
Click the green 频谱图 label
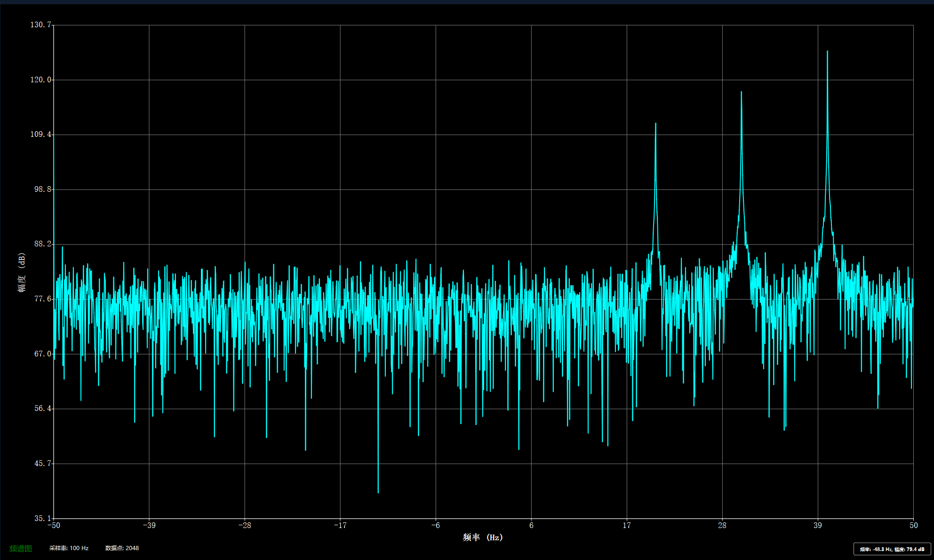coord(21,548)
